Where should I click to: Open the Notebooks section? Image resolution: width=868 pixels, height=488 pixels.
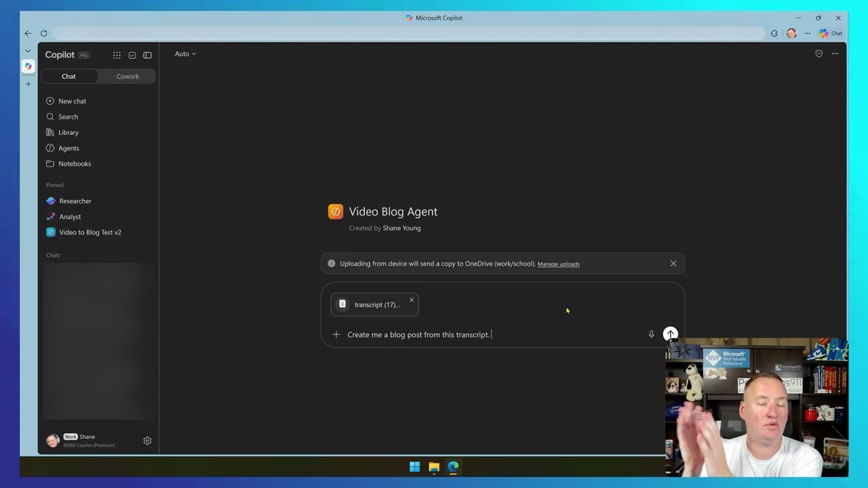click(68, 163)
